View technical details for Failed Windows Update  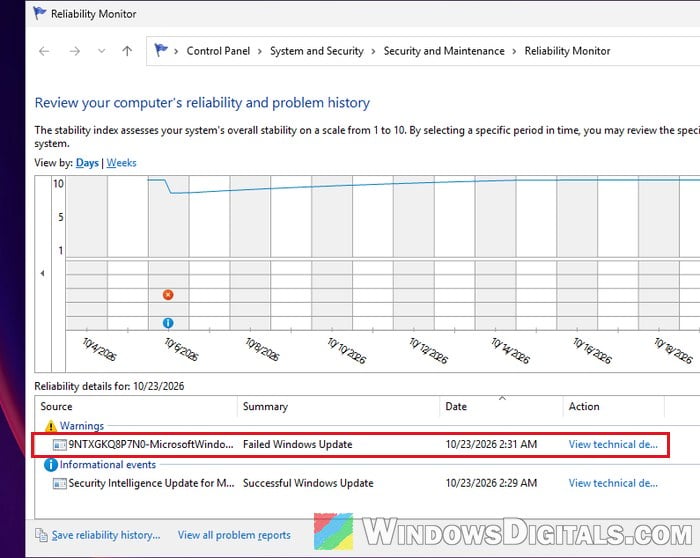tap(613, 445)
